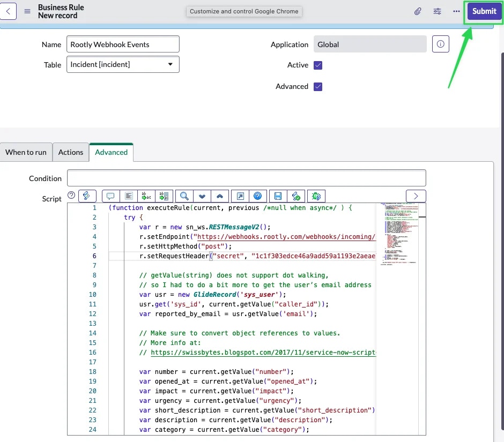504x442 pixels.
Task: Click the search magnifier icon
Action: pyautogui.click(x=184, y=196)
